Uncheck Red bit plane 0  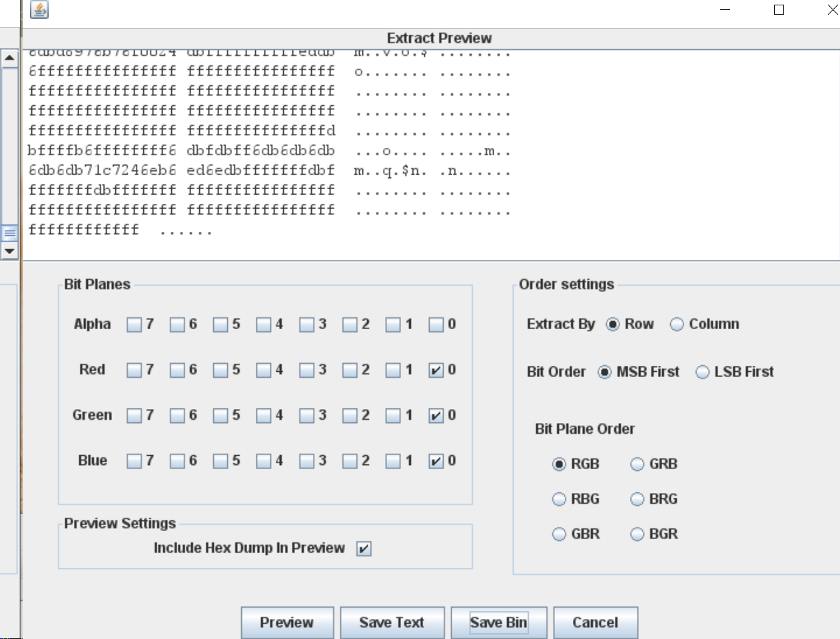click(436, 370)
